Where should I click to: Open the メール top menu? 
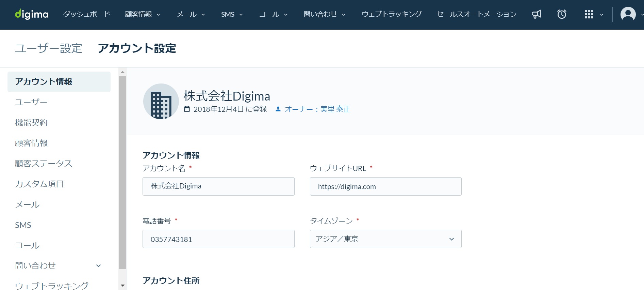tap(191, 14)
